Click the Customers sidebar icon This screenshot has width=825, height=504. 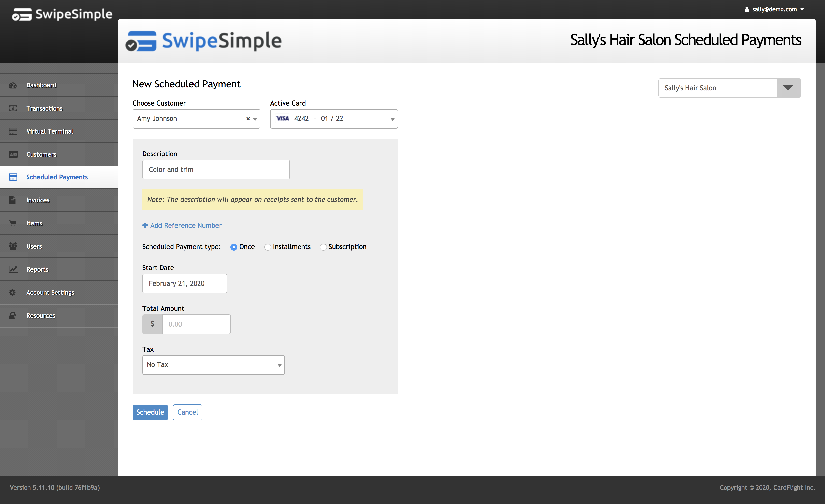(13, 154)
